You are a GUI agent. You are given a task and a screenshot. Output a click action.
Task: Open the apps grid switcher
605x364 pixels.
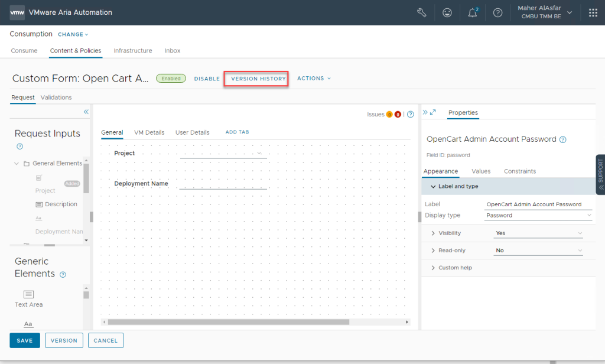coord(593,13)
